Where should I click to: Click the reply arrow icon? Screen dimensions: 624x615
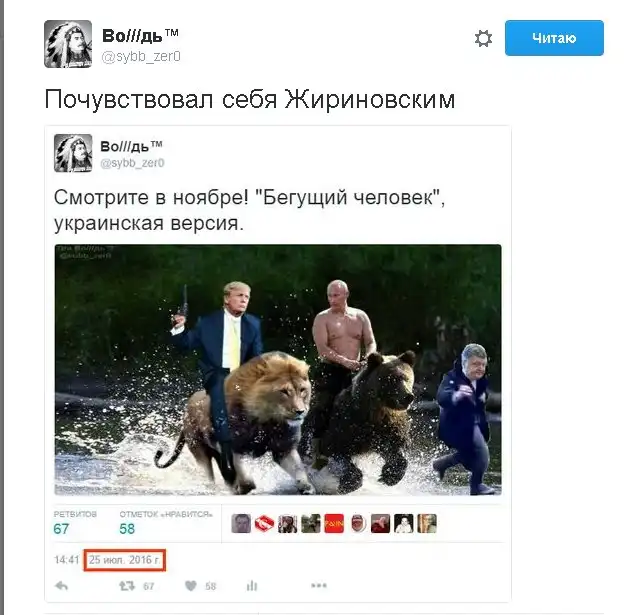tap(61, 586)
